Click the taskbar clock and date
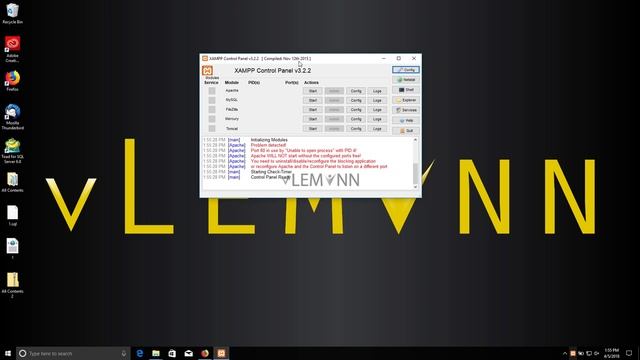This screenshot has height=360, width=640. tap(611, 353)
